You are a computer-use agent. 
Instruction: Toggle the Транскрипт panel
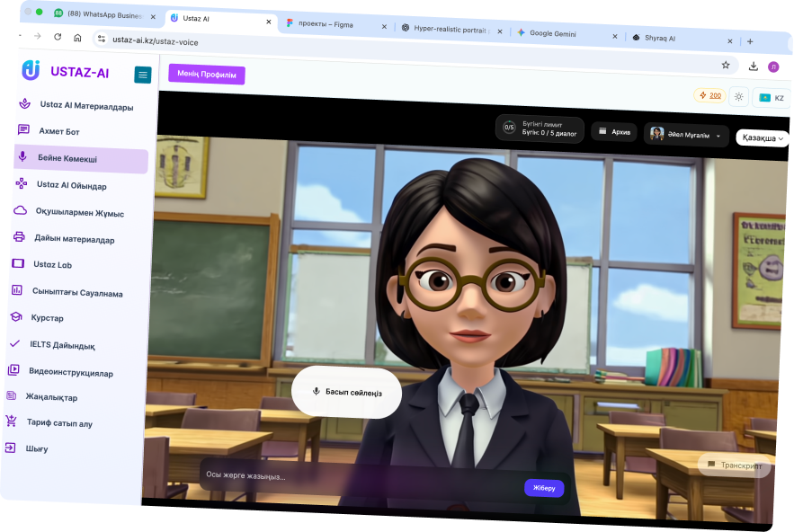[x=734, y=465]
